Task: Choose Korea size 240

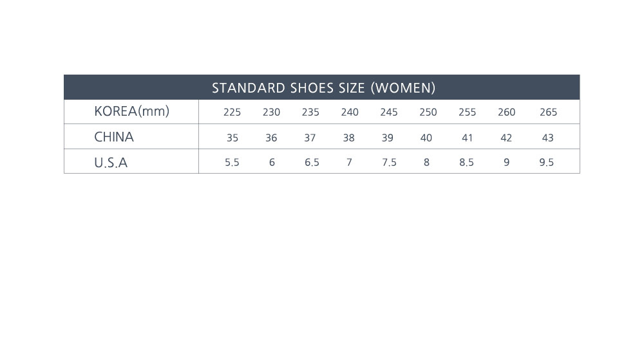Action: (x=350, y=112)
